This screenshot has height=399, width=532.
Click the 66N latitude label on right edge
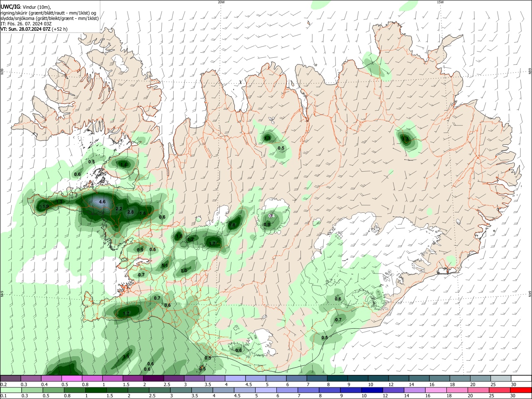tap(530, 72)
